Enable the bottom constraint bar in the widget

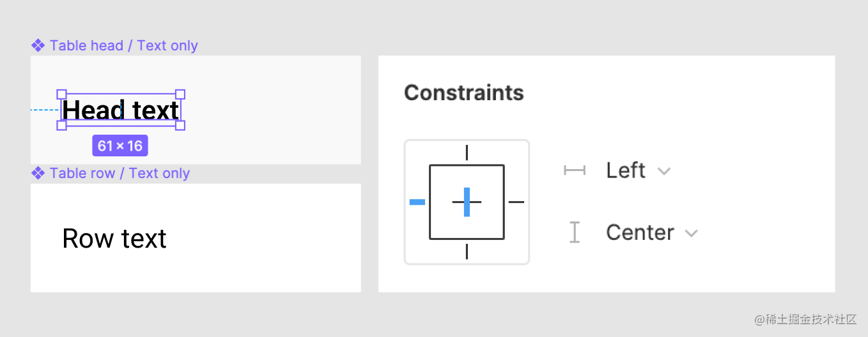[467, 251]
